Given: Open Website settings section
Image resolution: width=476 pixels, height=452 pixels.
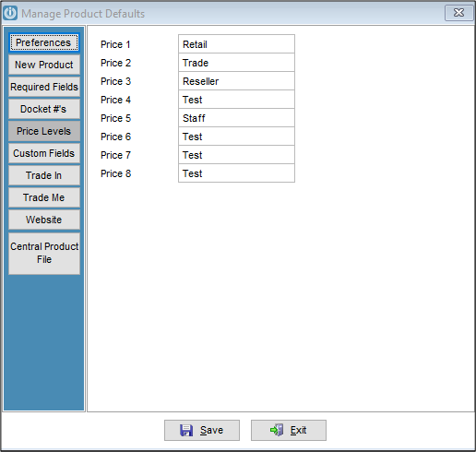Looking at the screenshot, I should tap(44, 220).
